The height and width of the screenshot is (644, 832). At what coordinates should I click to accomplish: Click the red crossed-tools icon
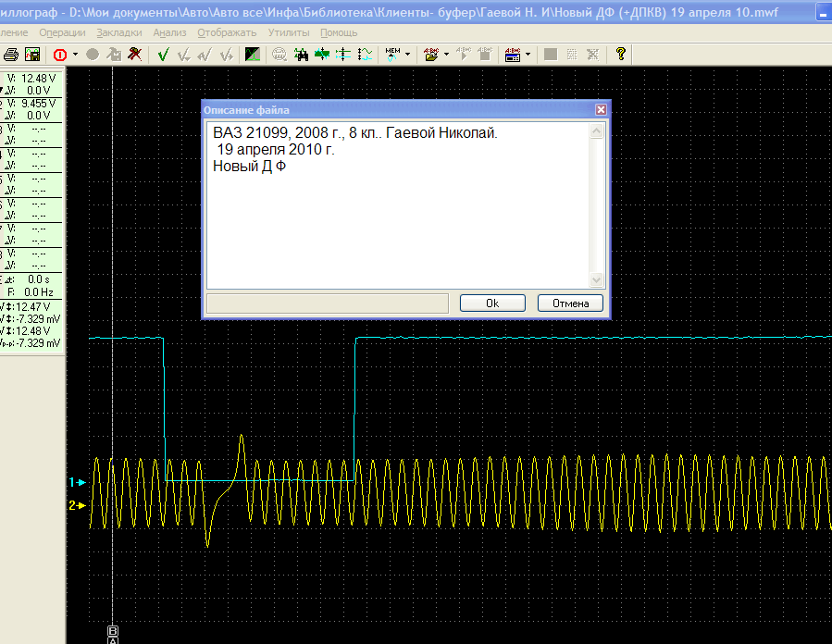point(135,54)
